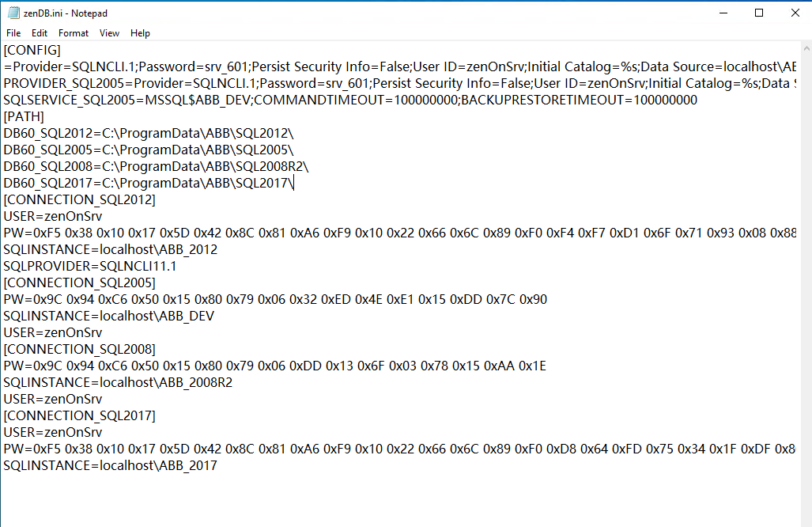Open the File menu
This screenshot has width=812, height=527.
pos(13,33)
